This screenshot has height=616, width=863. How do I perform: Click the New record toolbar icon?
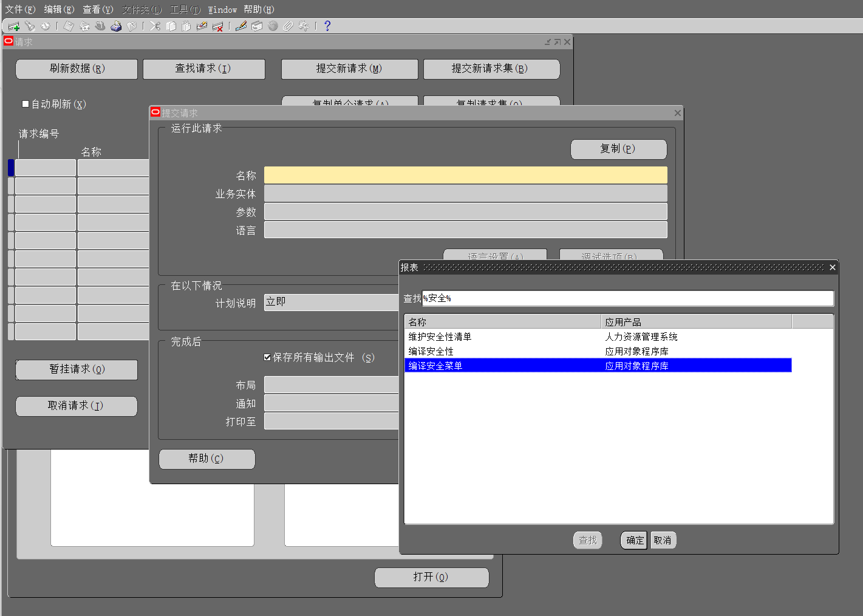coord(14,26)
